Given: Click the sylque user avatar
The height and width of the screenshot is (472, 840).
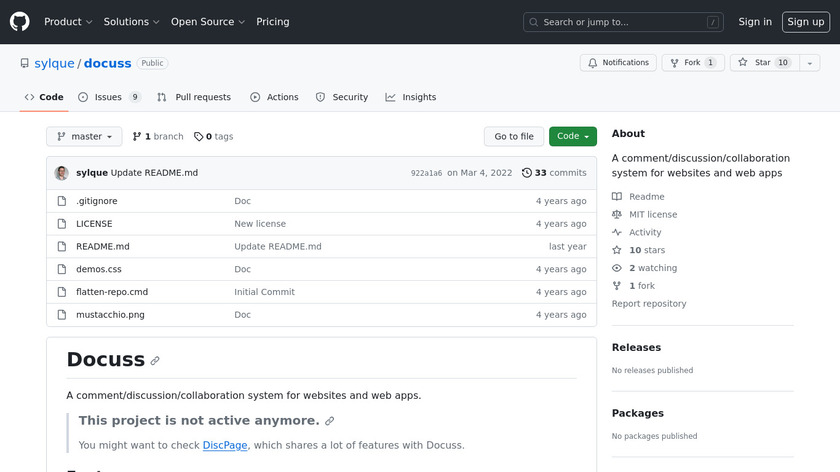Looking at the screenshot, I should pyautogui.click(x=62, y=173).
